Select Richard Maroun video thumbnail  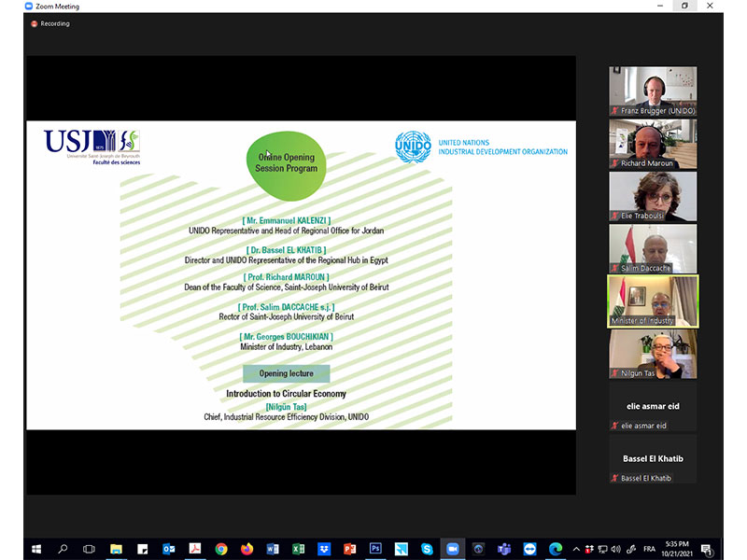coord(653,144)
